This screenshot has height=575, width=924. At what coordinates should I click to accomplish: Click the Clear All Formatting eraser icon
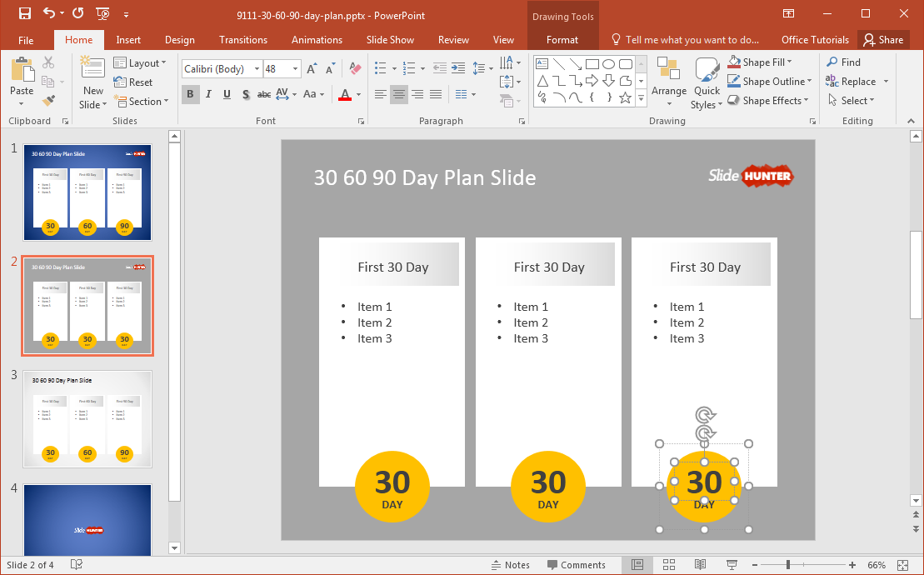pyautogui.click(x=355, y=69)
